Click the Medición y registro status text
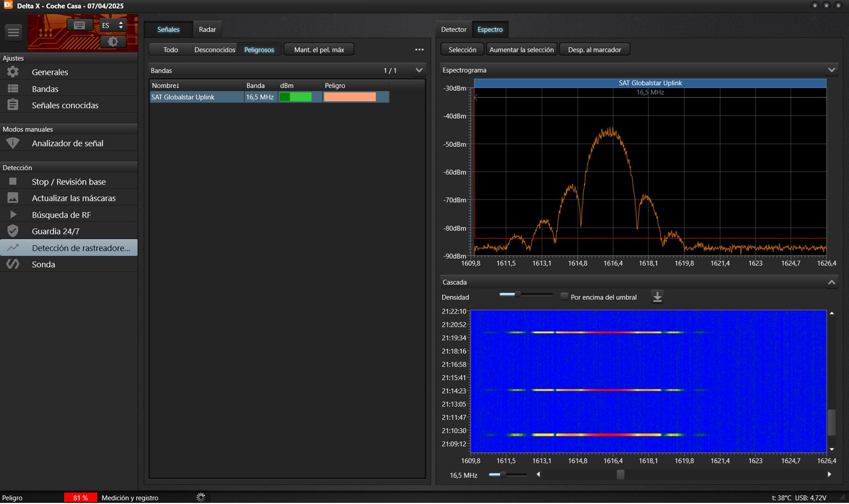The image size is (849, 504). (x=130, y=497)
